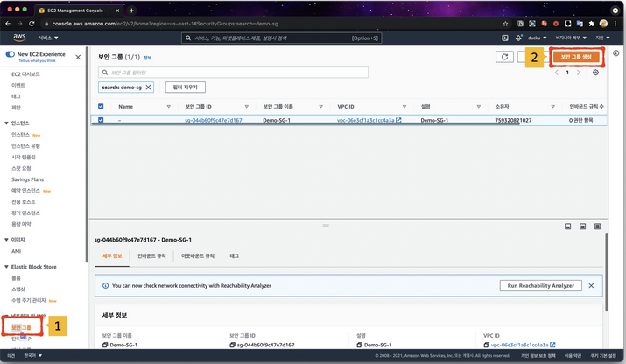This screenshot has height=364, width=626.
Task: Click the 보안 그룹 생성 button
Action: [x=575, y=57]
